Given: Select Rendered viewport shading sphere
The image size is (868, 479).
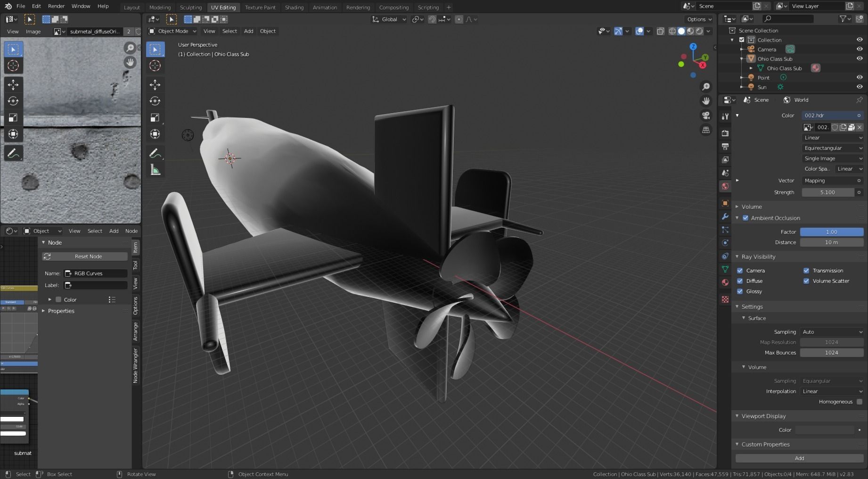Looking at the screenshot, I should click(x=699, y=31).
